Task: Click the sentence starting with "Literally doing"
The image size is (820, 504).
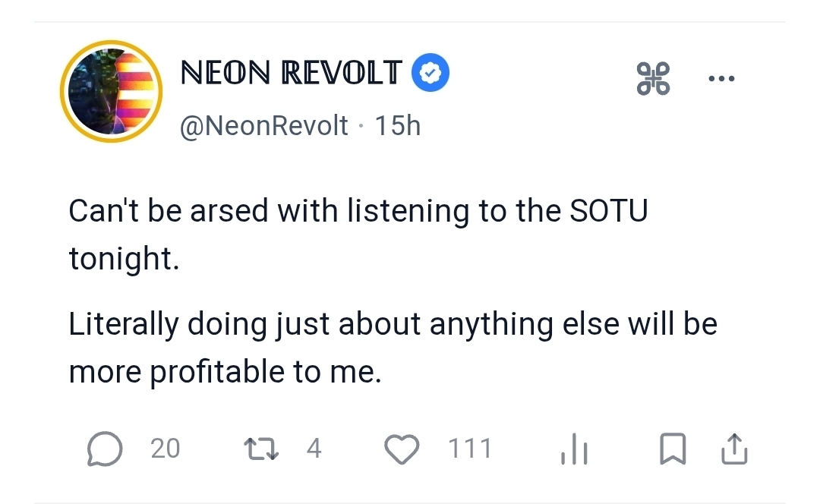Action: pos(393,325)
